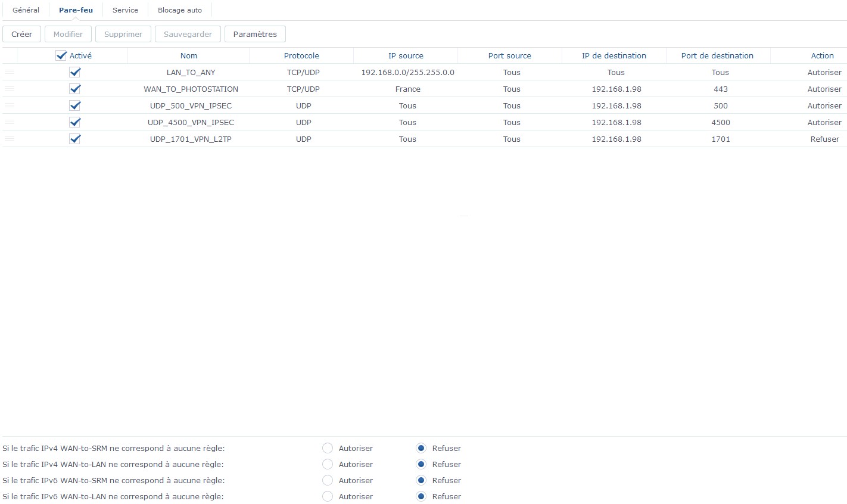
Task: Grab the drag handle of UDP_1701_VPN_L2TP rule
Action: click(x=10, y=139)
